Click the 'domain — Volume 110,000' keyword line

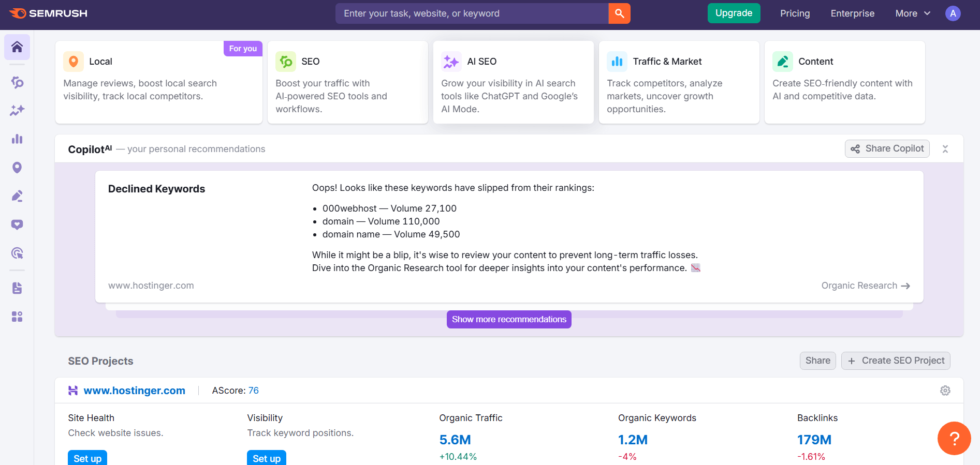[x=381, y=221]
